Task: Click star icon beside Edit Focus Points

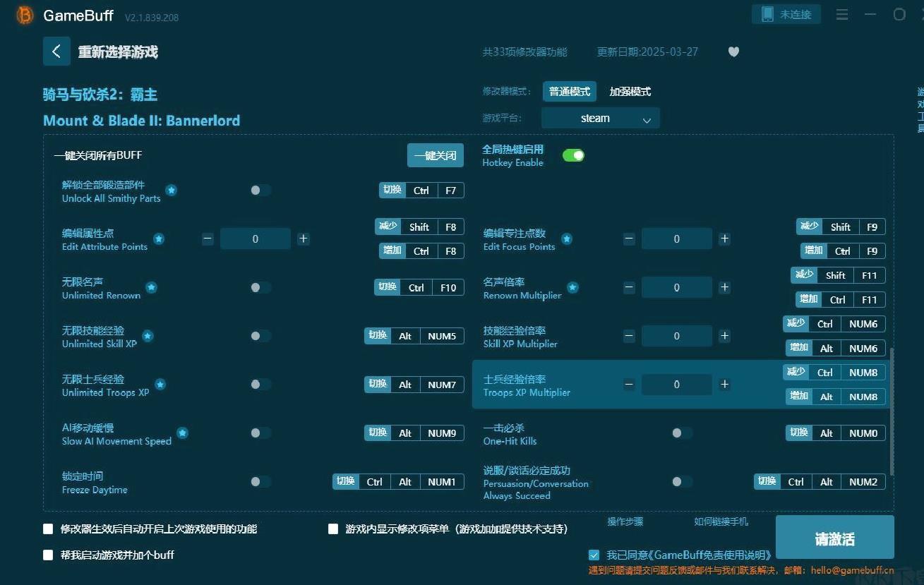Action: pyautogui.click(x=566, y=239)
